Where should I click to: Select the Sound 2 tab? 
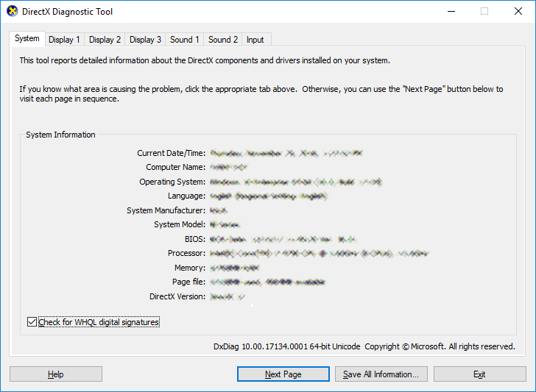click(x=223, y=40)
